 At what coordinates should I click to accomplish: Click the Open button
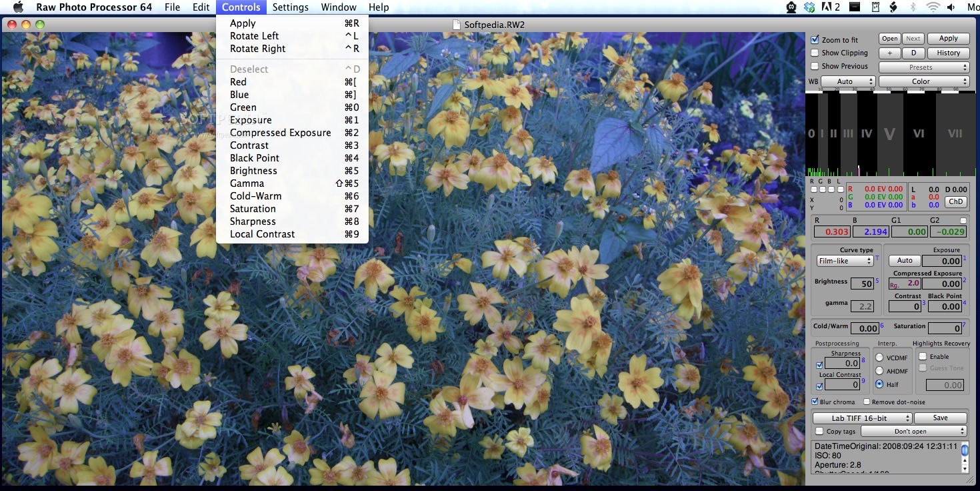point(889,39)
